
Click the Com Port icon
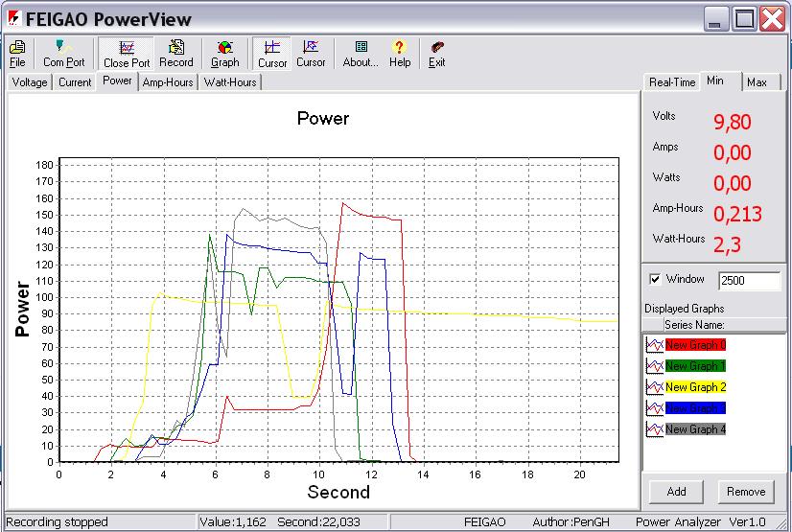point(63,53)
